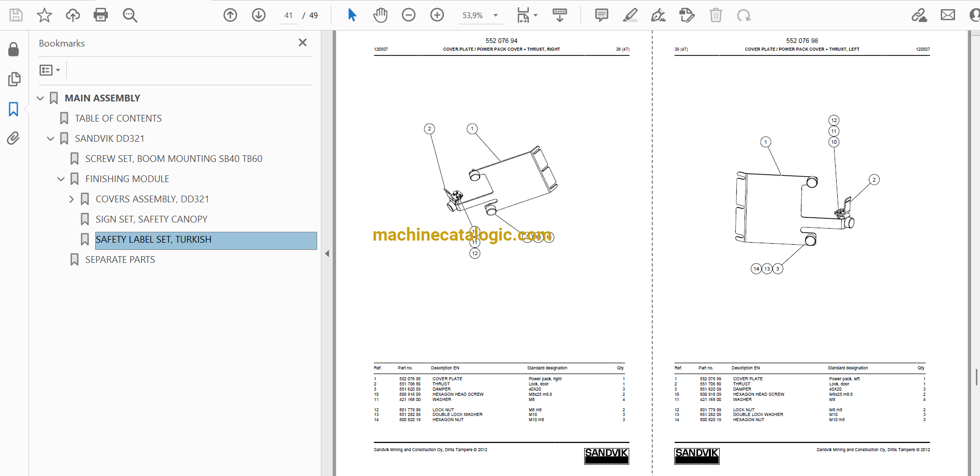This screenshot has height=476, width=980.
Task: Click the delete trash icon
Action: tap(716, 15)
